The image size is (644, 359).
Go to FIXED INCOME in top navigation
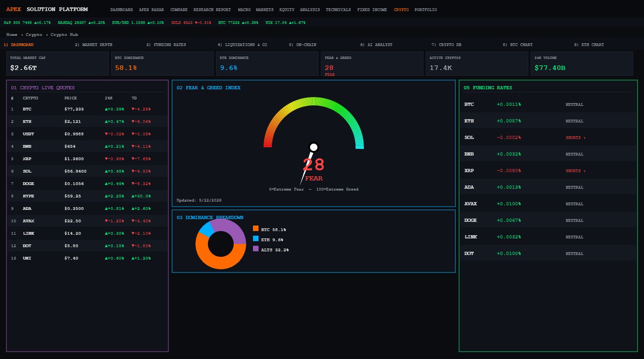tap(372, 10)
